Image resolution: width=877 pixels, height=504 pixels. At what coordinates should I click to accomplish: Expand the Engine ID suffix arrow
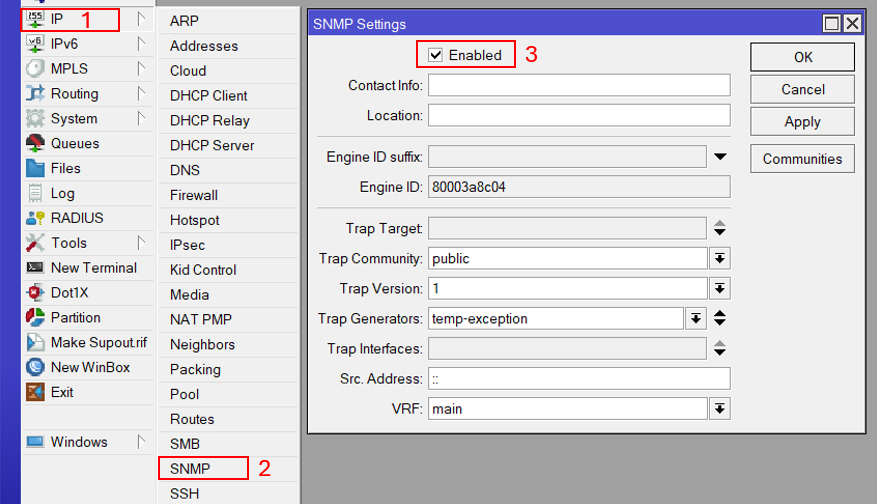tap(720, 157)
